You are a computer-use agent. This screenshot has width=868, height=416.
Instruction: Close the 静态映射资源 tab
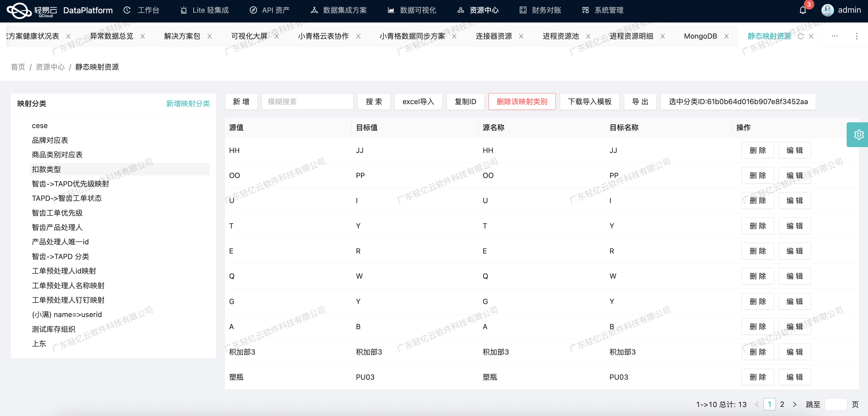pos(811,36)
